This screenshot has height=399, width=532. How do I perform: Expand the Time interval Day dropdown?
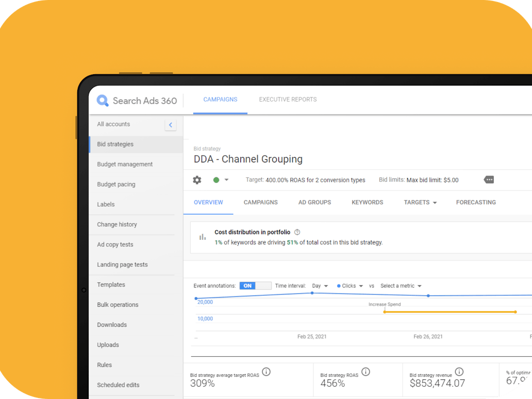(320, 286)
